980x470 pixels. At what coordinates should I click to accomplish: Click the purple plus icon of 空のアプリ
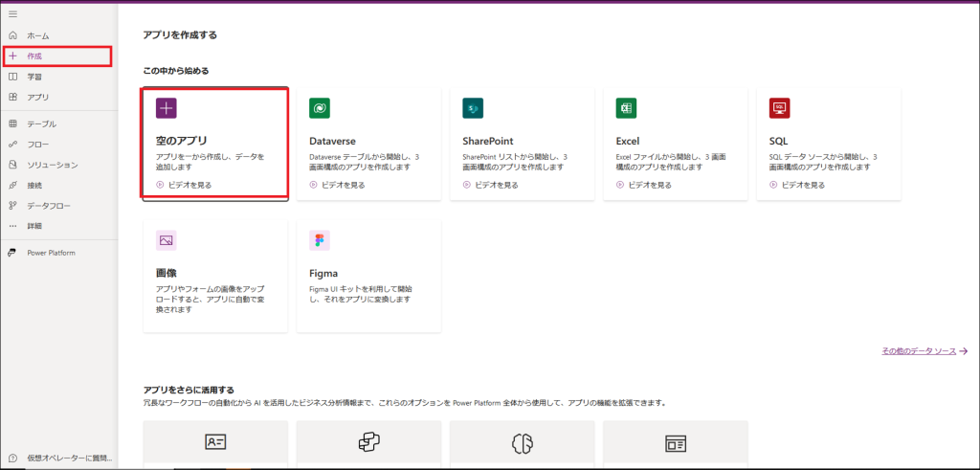click(167, 108)
